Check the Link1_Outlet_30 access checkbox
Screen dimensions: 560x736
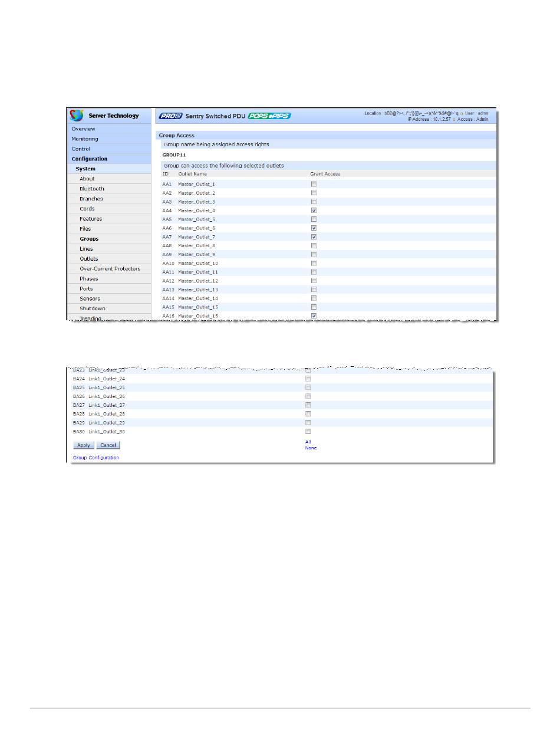(x=308, y=432)
